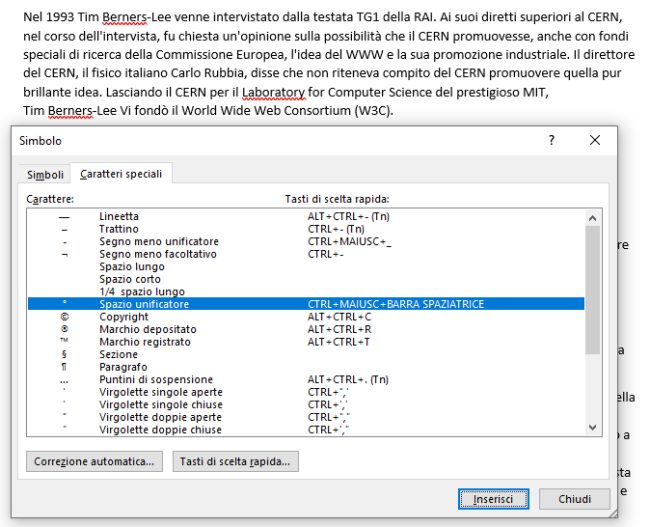Click the list scroll up arrow

(x=592, y=218)
